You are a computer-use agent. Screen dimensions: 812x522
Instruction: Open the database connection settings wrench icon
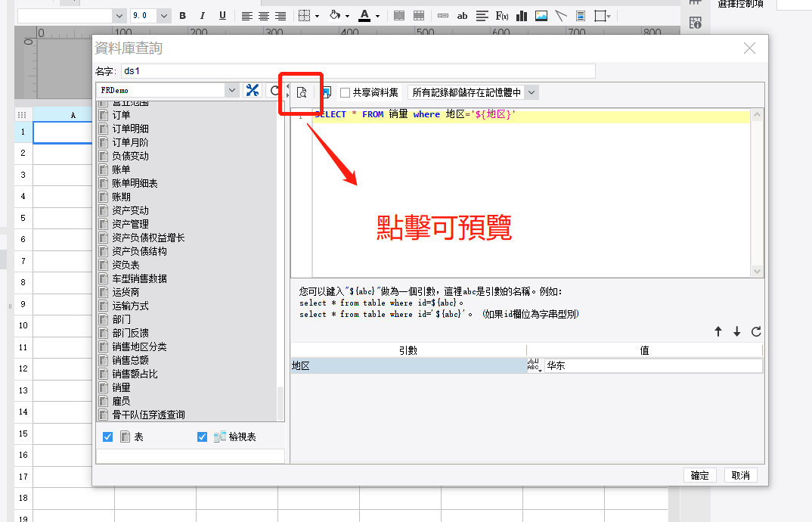click(253, 90)
